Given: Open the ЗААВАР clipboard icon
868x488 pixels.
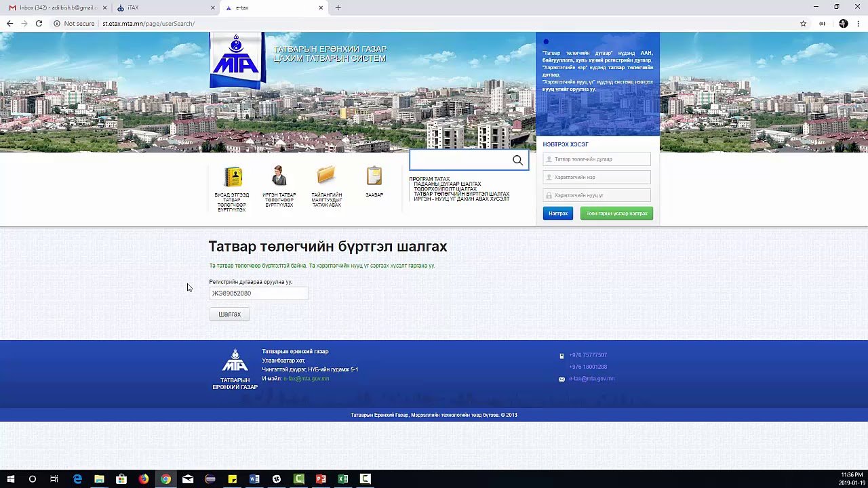Looking at the screenshot, I should (x=374, y=176).
